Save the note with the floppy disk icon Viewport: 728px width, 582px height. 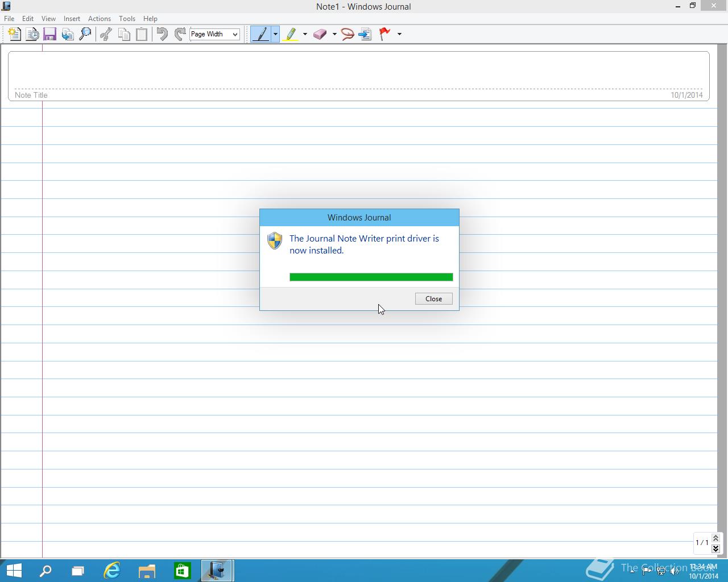pos(49,34)
